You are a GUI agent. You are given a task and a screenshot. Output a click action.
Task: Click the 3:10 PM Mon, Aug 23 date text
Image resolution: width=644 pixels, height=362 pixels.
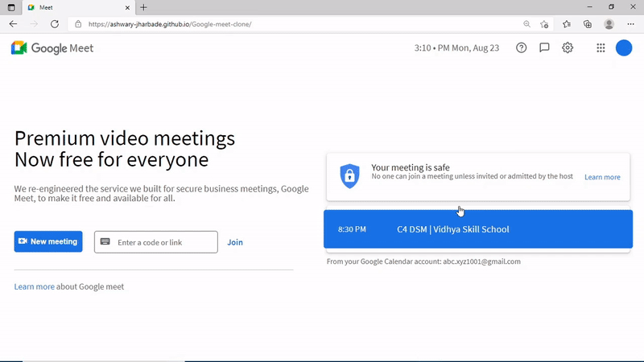tap(456, 48)
